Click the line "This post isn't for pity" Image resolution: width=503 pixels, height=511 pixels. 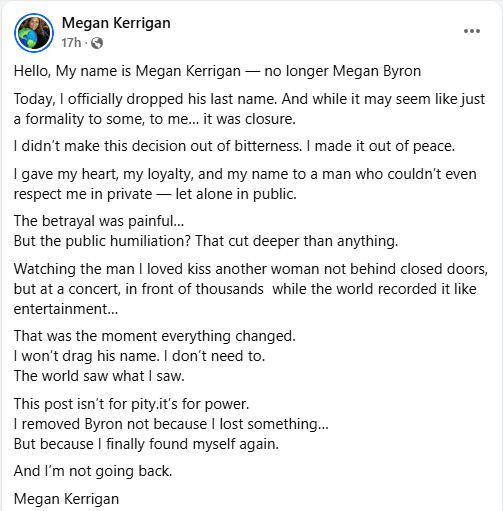coord(131,404)
